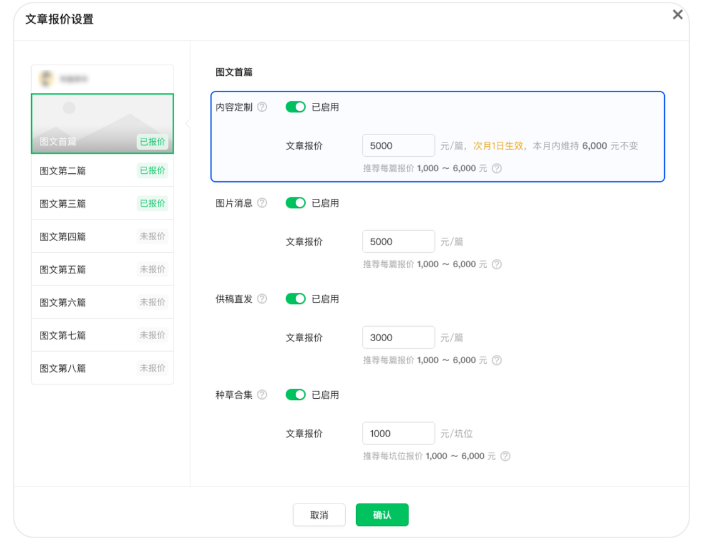The image size is (701, 541).
Task: Click 已报价 badge on 图文第二篇
Action: 152,170
